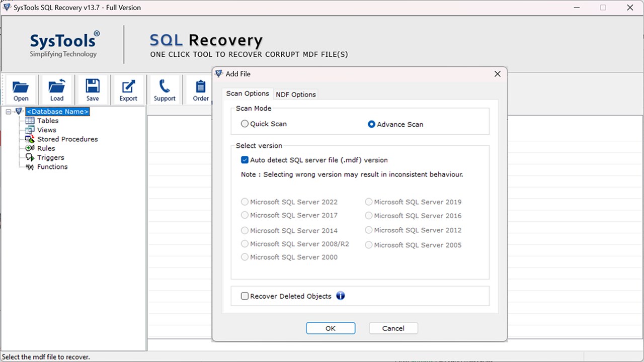Viewport: 644px width, 362px height.
Task: Click the Functions icon in the tree
Action: pos(30,167)
